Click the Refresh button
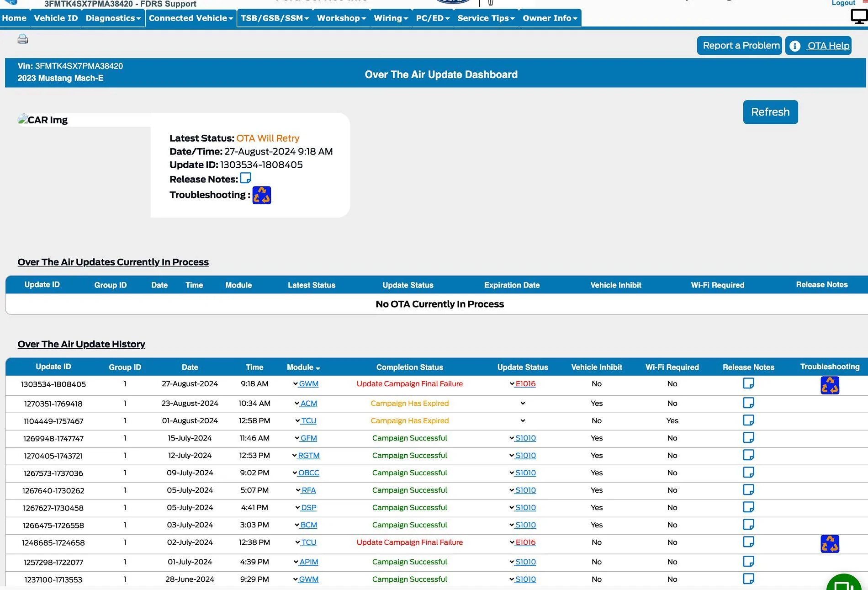This screenshot has width=868, height=590. [x=770, y=112]
